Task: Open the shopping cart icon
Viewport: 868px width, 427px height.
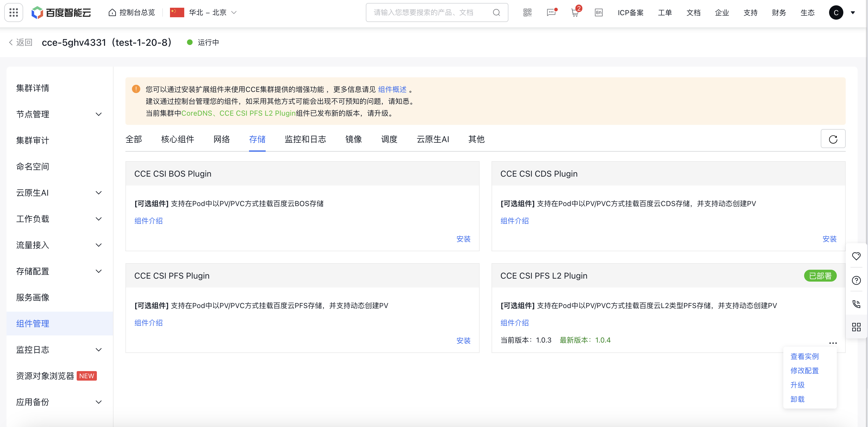Action: (575, 12)
